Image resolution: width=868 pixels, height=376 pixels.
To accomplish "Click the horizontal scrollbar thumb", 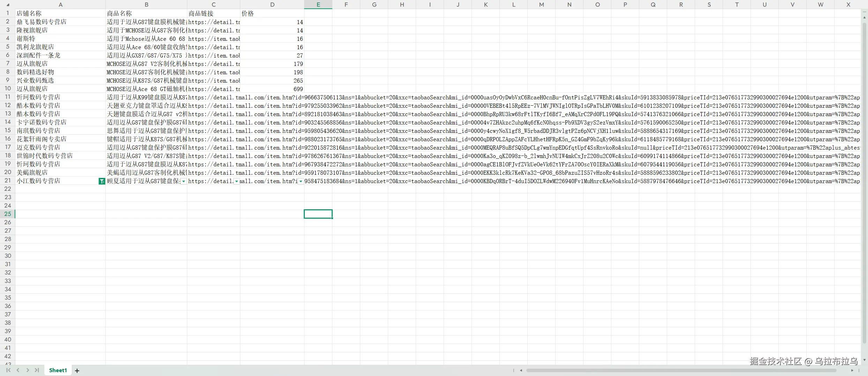I will point(681,370).
